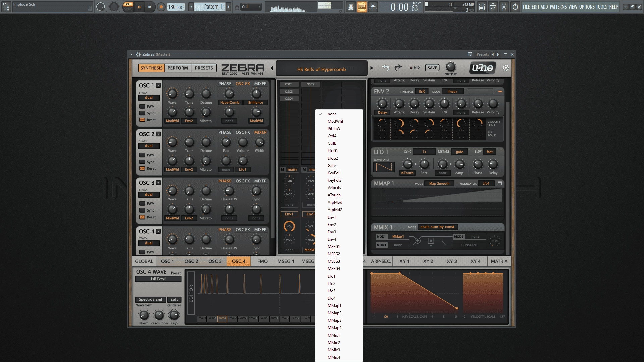Click the SpectroBlend waveform mode button
This screenshot has height=362, width=644.
(150, 300)
